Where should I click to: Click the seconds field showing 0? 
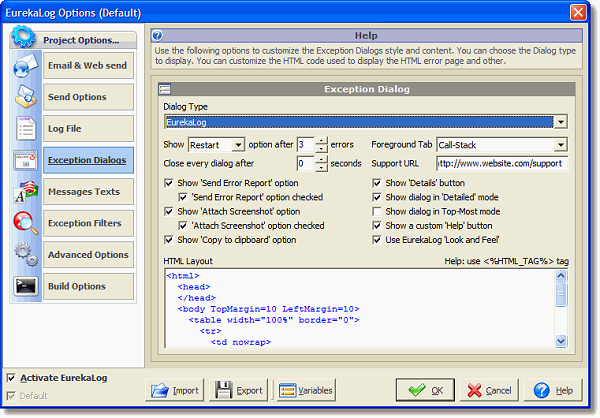tap(307, 163)
